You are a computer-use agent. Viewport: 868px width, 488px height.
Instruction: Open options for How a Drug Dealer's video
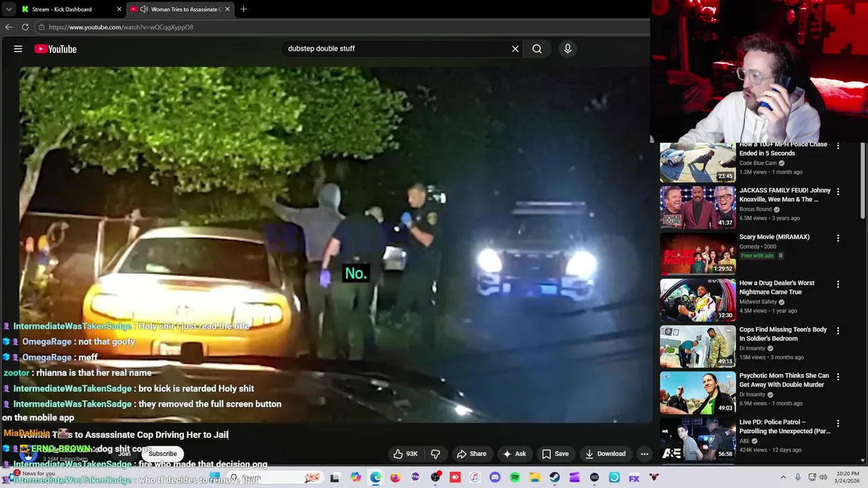838,285
